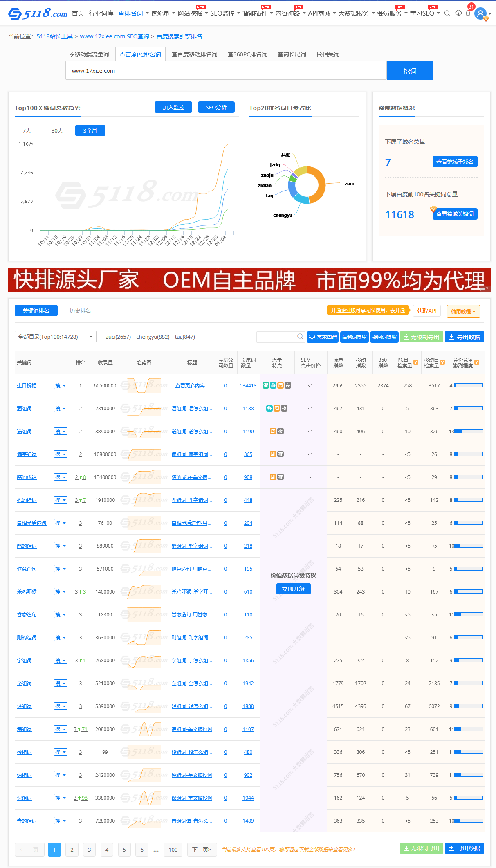Click help icon beside 竞价竞争激烈程度 header
This screenshot has width=496, height=868.
[x=477, y=362]
